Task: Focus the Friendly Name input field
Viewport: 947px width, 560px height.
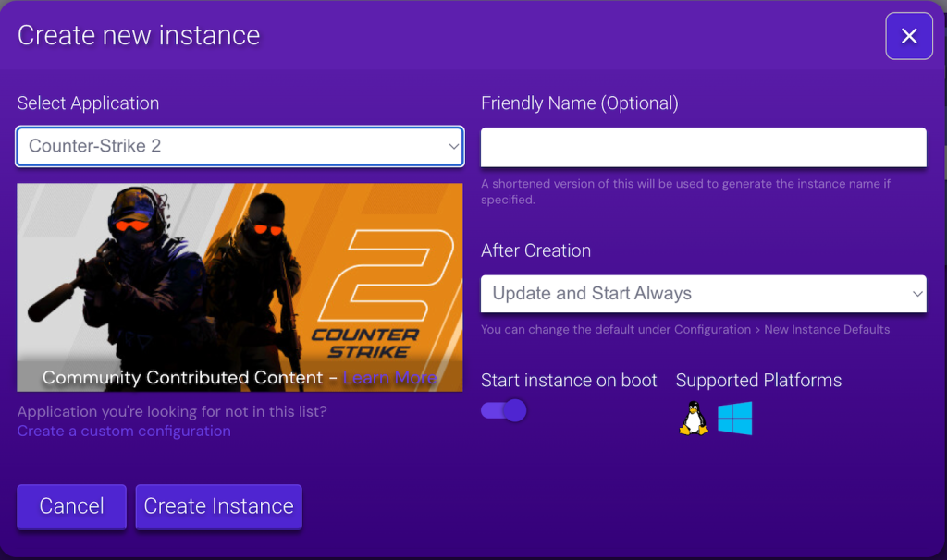Action: click(x=703, y=146)
